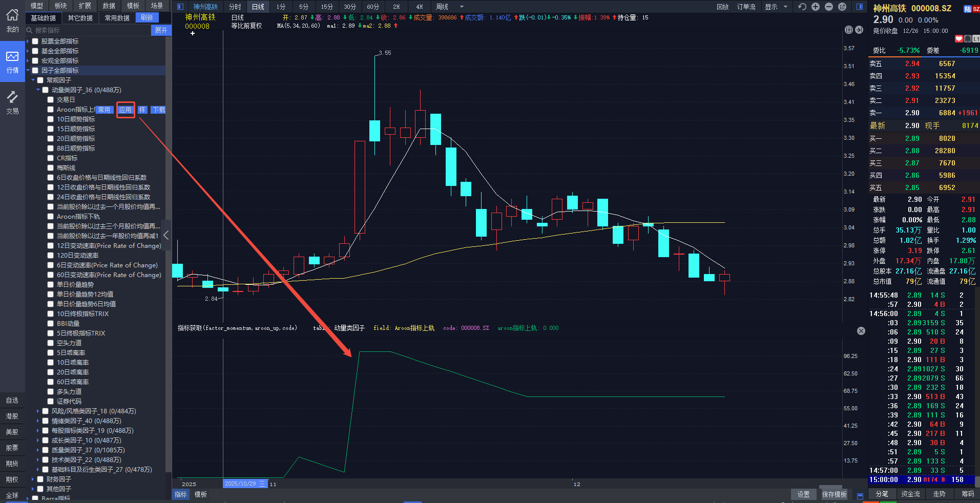Check the 交易日 factor checkbox

(51, 100)
